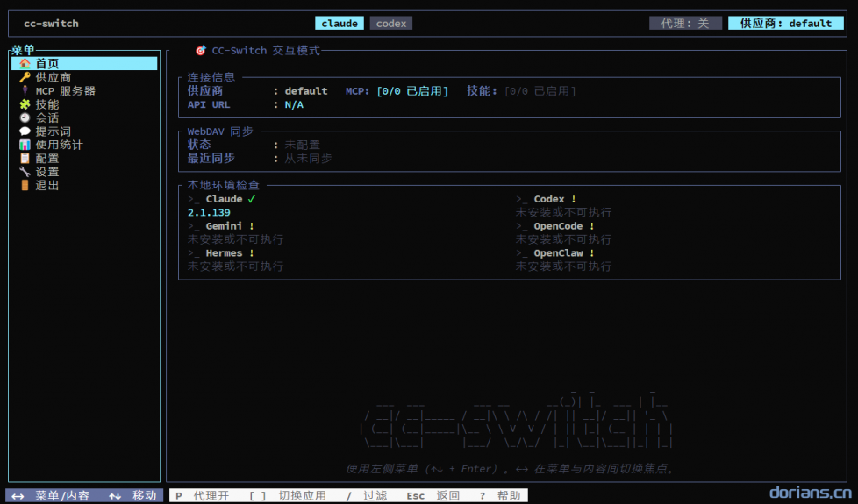Click the Esc 返回 shortcut hint
The height and width of the screenshot is (504, 858).
433,496
